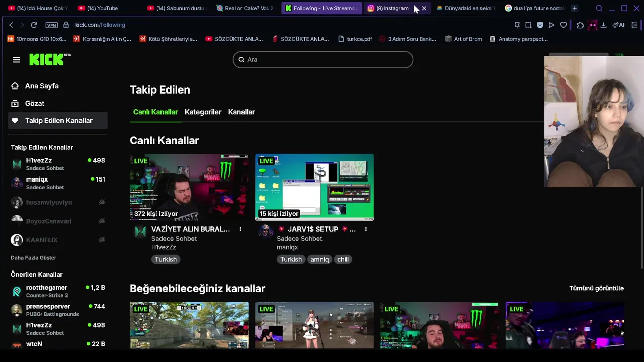Add page to bookmarks with heart icon

pos(563,25)
